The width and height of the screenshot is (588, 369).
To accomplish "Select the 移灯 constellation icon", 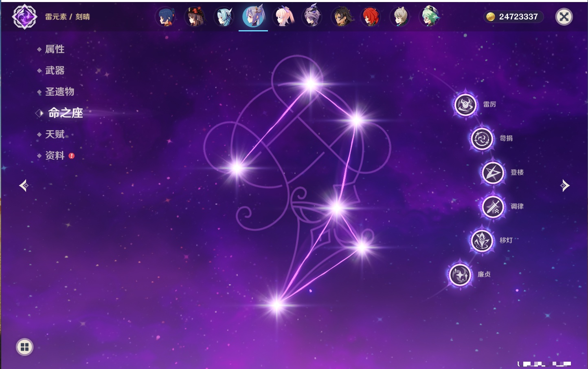I will (x=482, y=241).
